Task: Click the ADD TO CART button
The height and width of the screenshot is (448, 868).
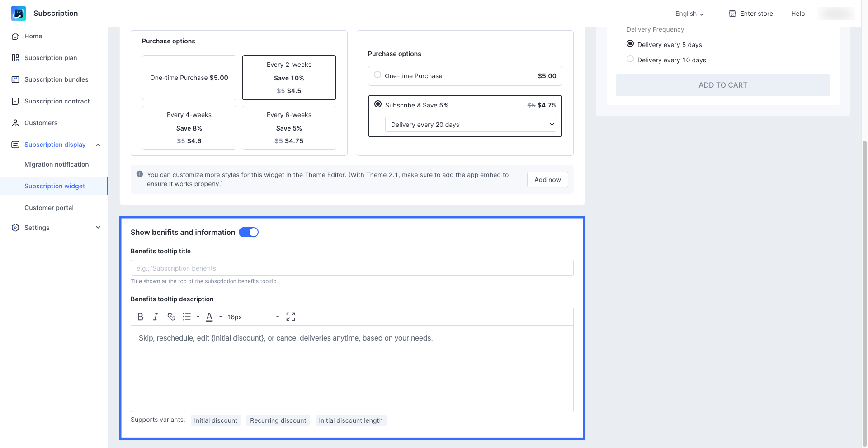Action: [x=723, y=85]
